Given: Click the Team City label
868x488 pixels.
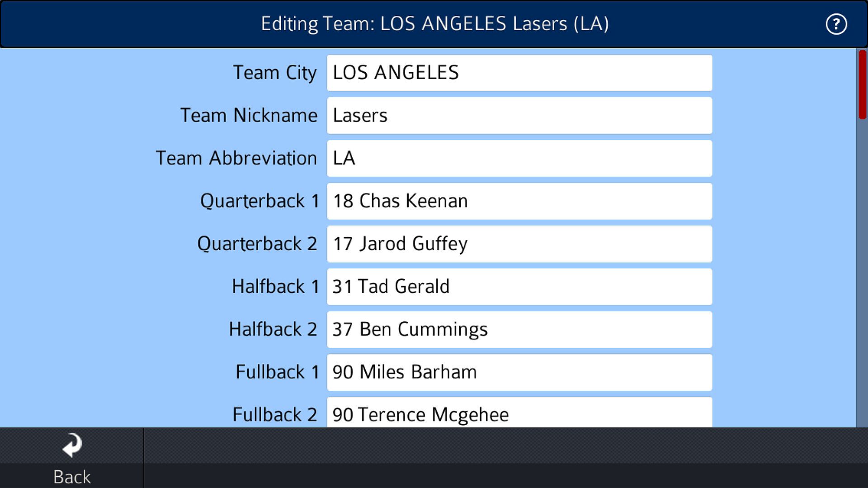Looking at the screenshot, I should click(274, 73).
